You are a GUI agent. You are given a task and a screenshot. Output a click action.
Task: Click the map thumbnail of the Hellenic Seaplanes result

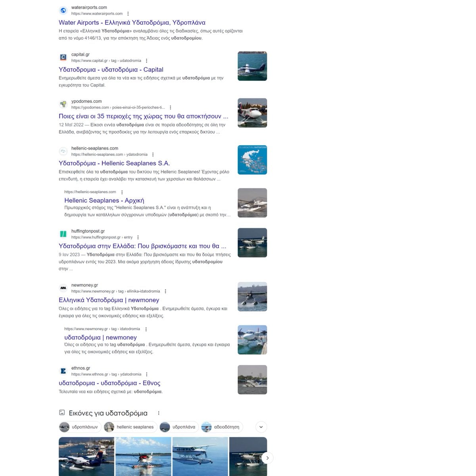click(252, 160)
